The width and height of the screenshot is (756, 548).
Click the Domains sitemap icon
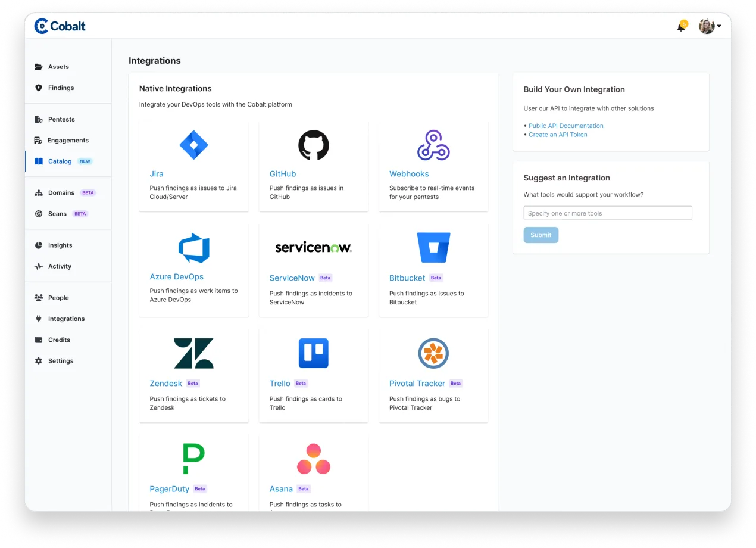[39, 193]
